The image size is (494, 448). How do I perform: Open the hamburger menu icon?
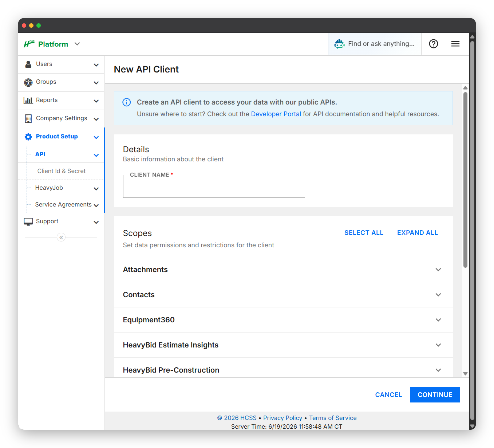coord(455,44)
